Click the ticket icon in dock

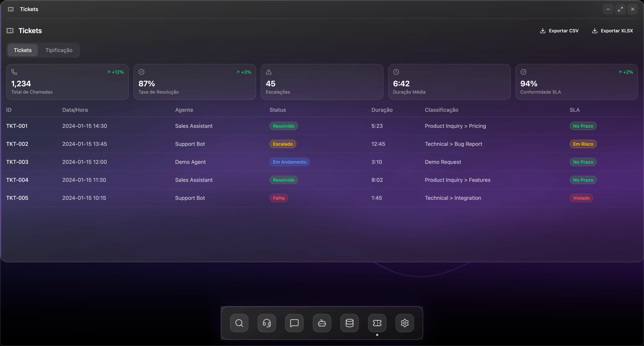coord(377,323)
